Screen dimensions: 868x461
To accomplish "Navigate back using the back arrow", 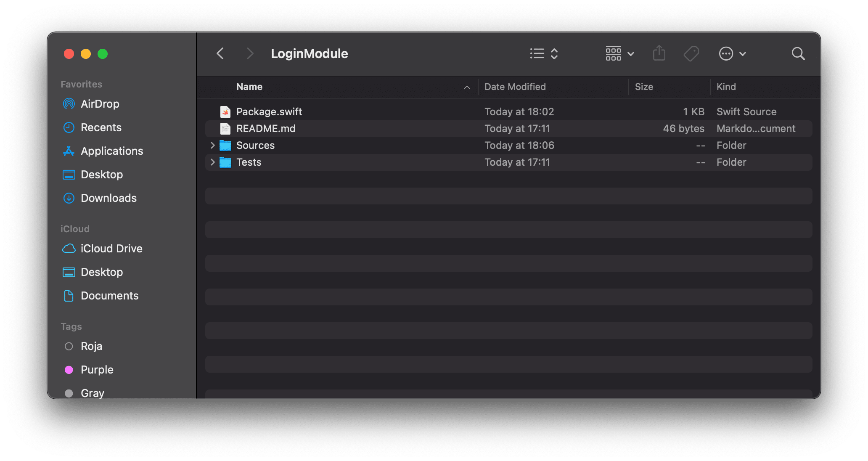I will pyautogui.click(x=220, y=54).
